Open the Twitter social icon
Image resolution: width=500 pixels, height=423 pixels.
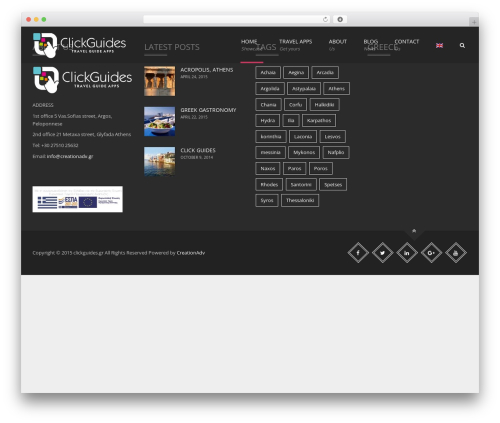(383, 253)
